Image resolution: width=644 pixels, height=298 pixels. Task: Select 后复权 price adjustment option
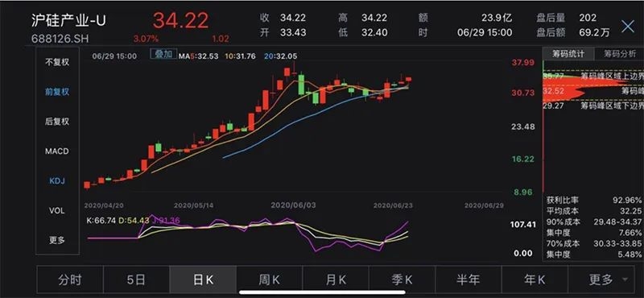[57, 122]
